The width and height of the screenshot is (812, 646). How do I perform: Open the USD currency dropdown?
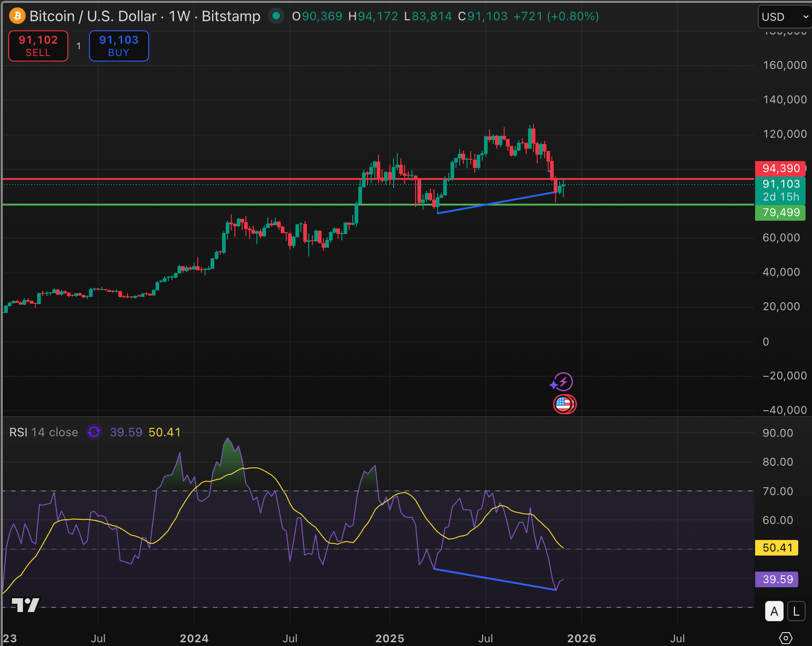(x=784, y=17)
